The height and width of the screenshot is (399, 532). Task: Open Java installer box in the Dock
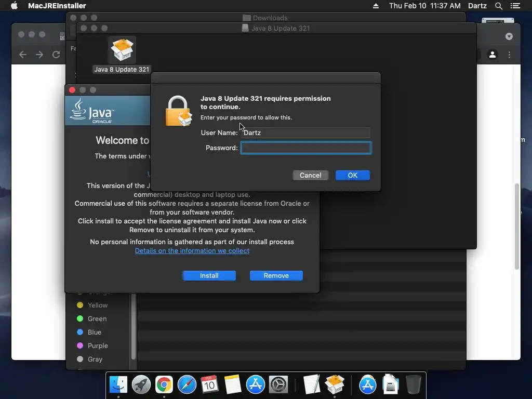[335, 384]
